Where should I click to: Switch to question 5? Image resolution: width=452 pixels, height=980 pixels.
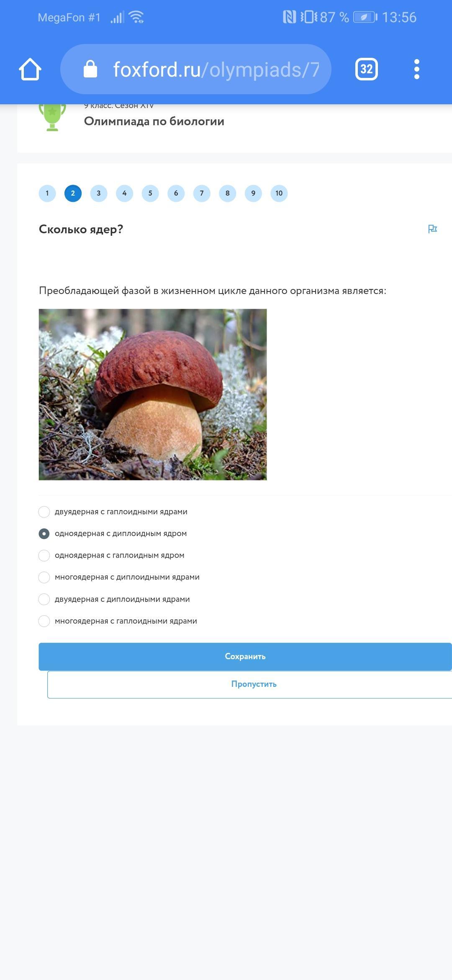point(150,193)
